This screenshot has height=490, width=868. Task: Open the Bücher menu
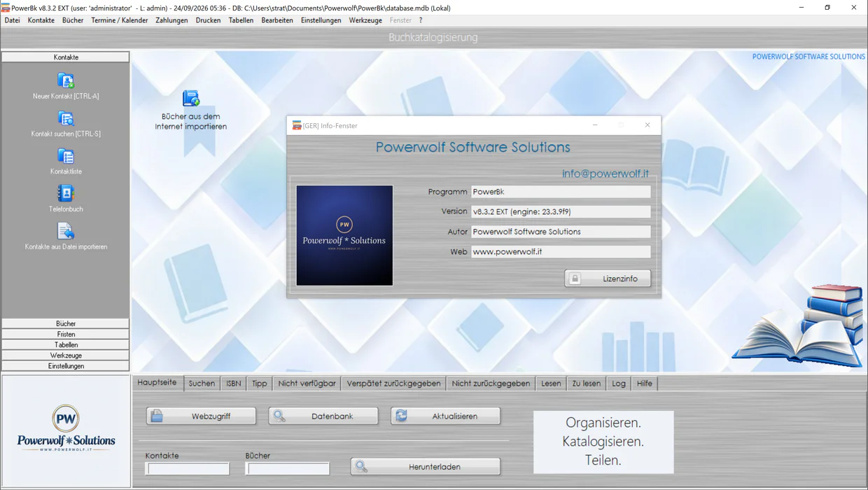point(73,20)
